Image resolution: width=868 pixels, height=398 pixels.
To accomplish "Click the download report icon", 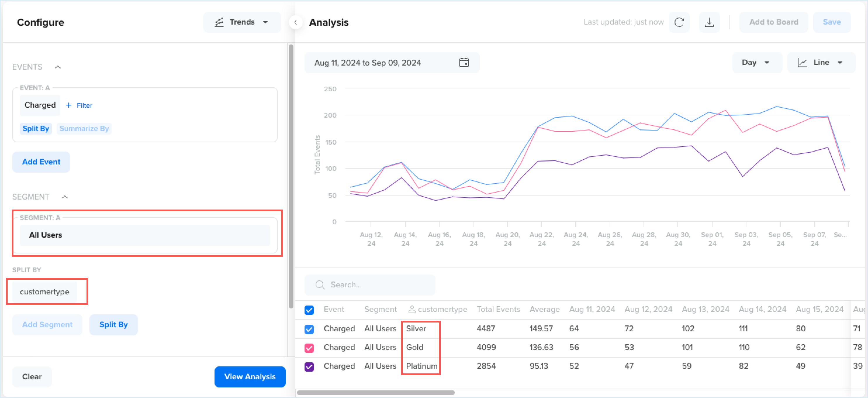I will 709,22.
